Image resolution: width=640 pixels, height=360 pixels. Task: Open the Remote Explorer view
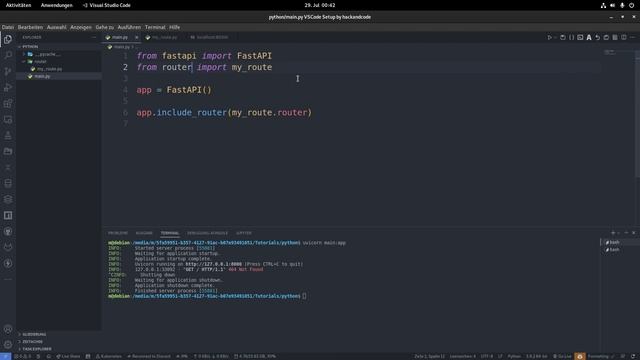pyautogui.click(x=8, y=119)
